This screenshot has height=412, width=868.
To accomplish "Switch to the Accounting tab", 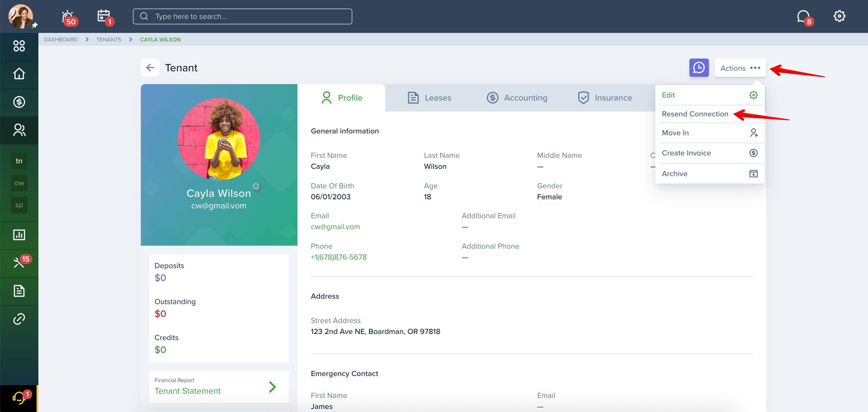I will [x=517, y=98].
